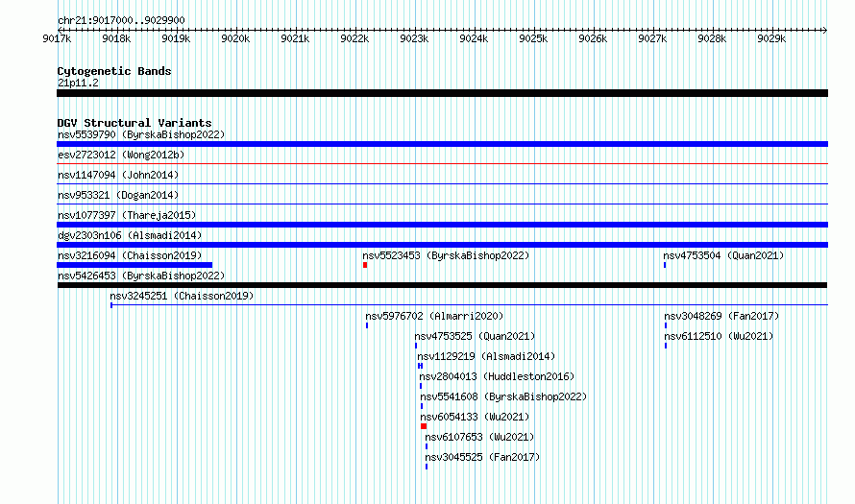Click the blue nsv6112510 variant marker

tap(666, 346)
